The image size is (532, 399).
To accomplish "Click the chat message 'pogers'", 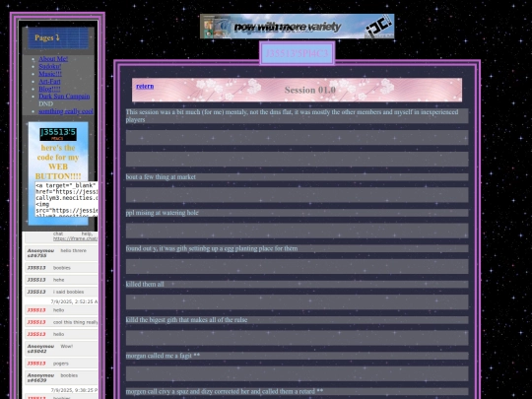I will coord(61,364).
